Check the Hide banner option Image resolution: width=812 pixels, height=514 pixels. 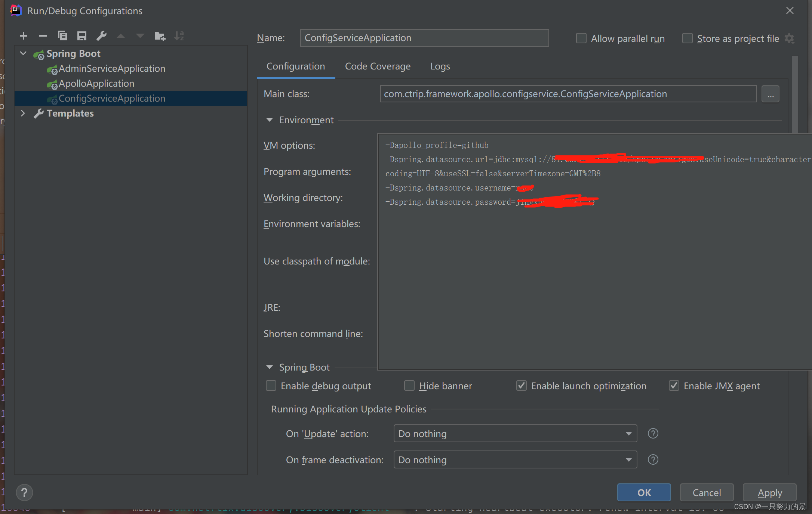(x=409, y=385)
